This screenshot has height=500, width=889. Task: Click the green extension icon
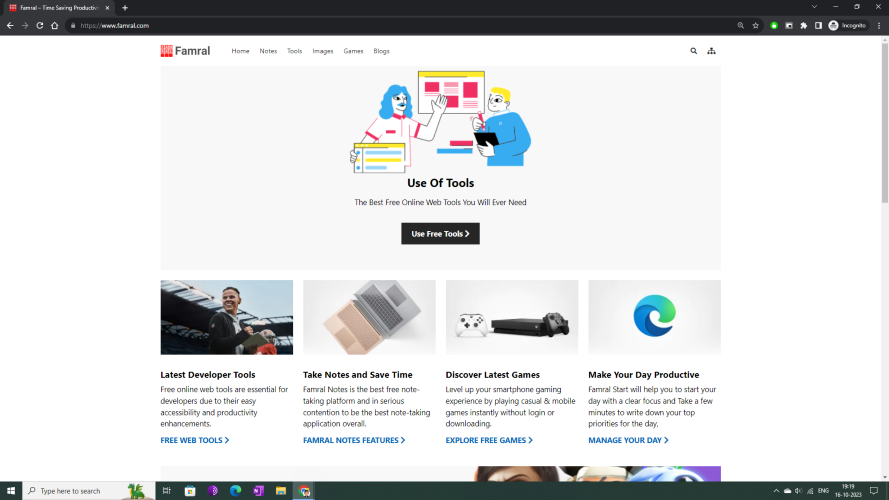click(774, 26)
